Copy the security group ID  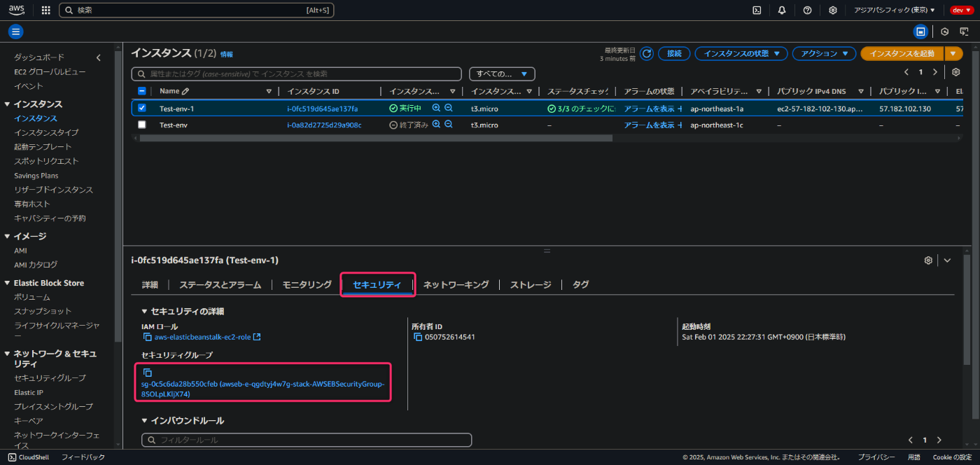pyautogui.click(x=147, y=373)
